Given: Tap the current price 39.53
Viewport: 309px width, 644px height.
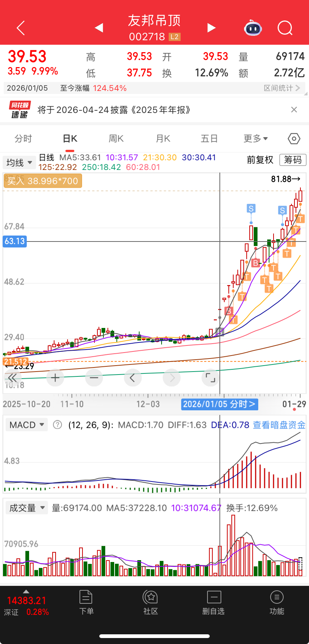Looking at the screenshot, I should point(27,57).
